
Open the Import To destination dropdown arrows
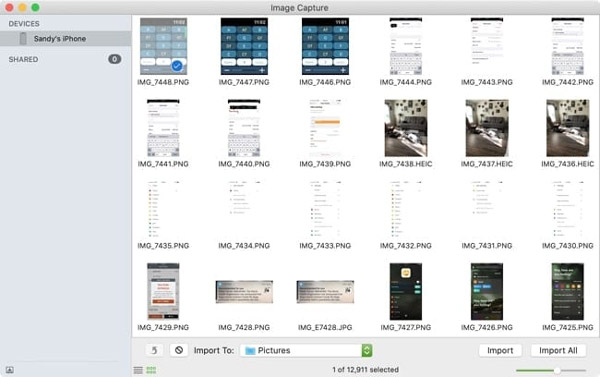[367, 351]
